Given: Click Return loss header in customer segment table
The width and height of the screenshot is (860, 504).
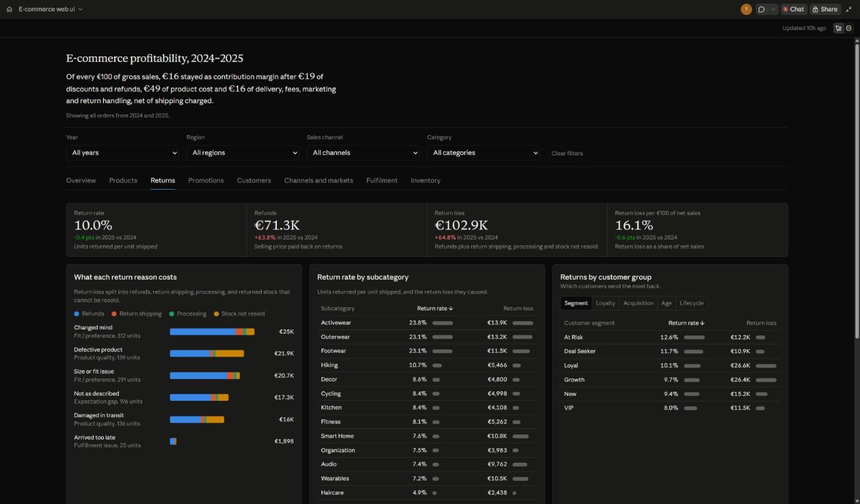Looking at the screenshot, I should [761, 323].
